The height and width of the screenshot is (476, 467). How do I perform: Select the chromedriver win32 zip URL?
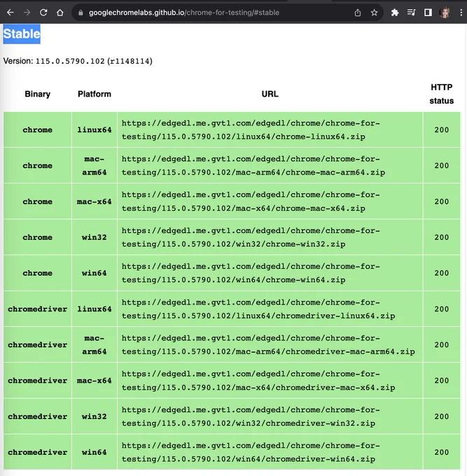pyautogui.click(x=251, y=416)
